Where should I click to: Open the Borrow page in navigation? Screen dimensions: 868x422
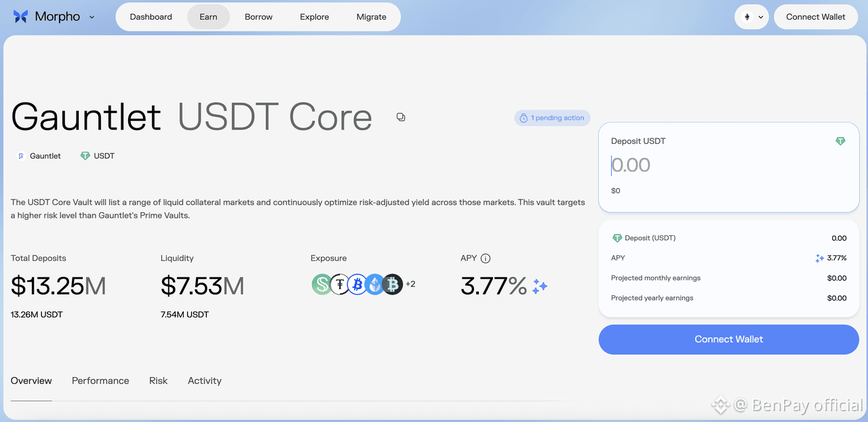(x=258, y=17)
